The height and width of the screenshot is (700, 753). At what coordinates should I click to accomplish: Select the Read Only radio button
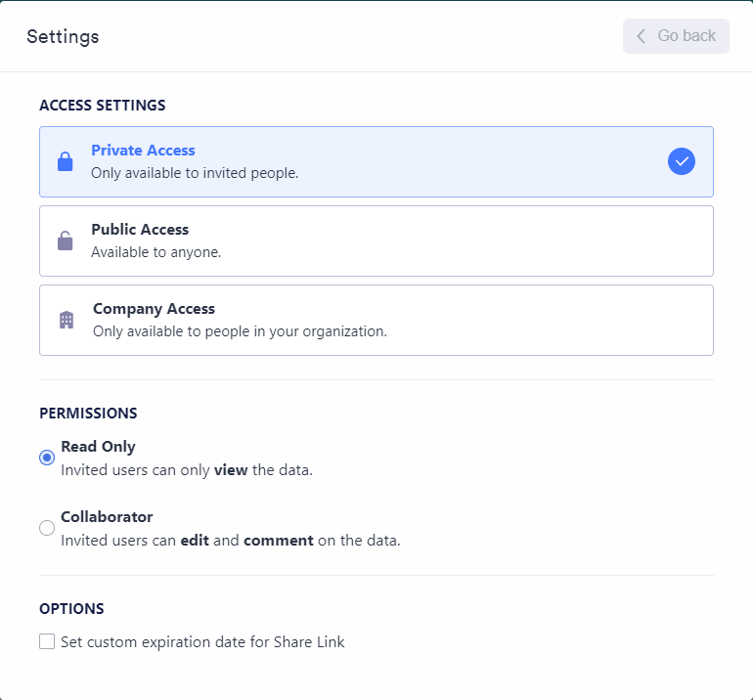coord(47,458)
